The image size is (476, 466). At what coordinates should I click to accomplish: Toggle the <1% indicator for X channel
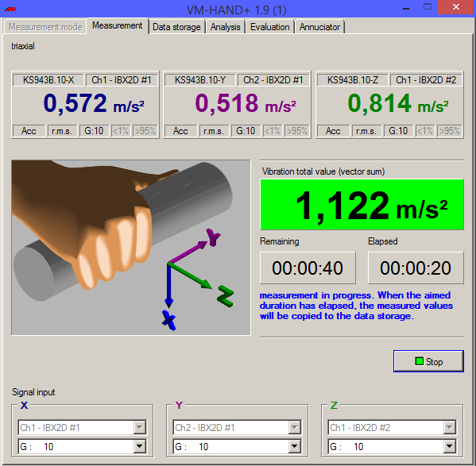tap(121, 131)
